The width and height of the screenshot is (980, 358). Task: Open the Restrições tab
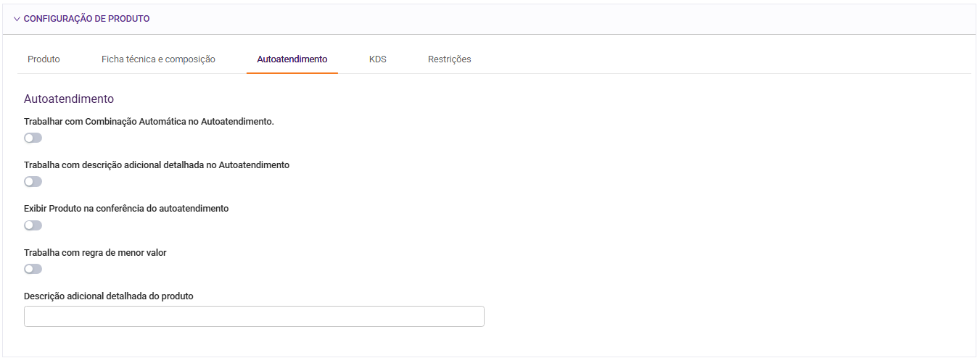(449, 59)
